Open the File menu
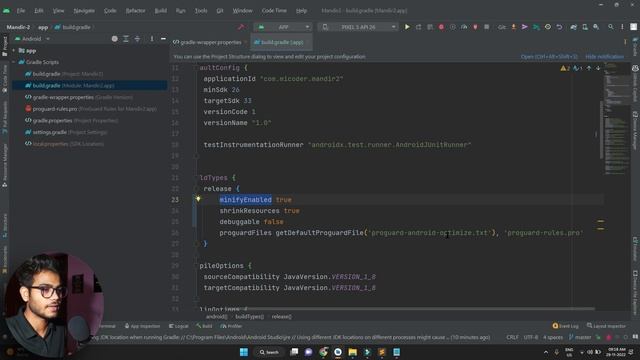Screen dimensions: 640x360 point(21,11)
